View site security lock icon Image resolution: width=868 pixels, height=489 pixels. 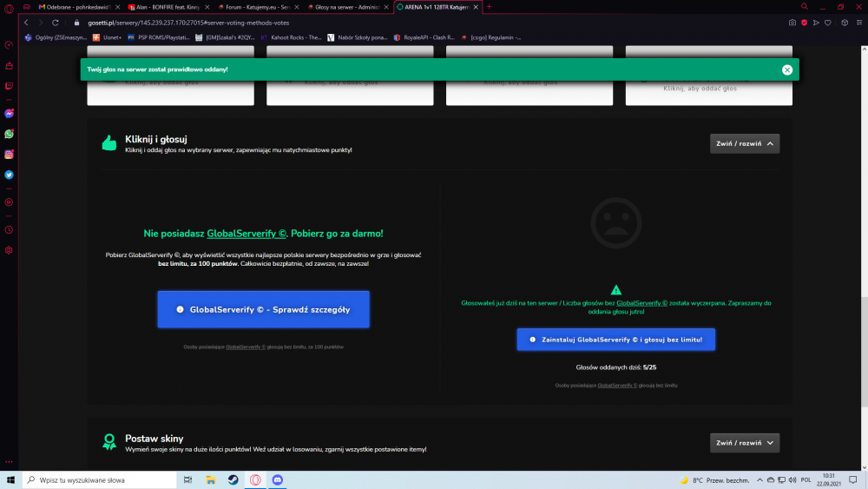77,23
